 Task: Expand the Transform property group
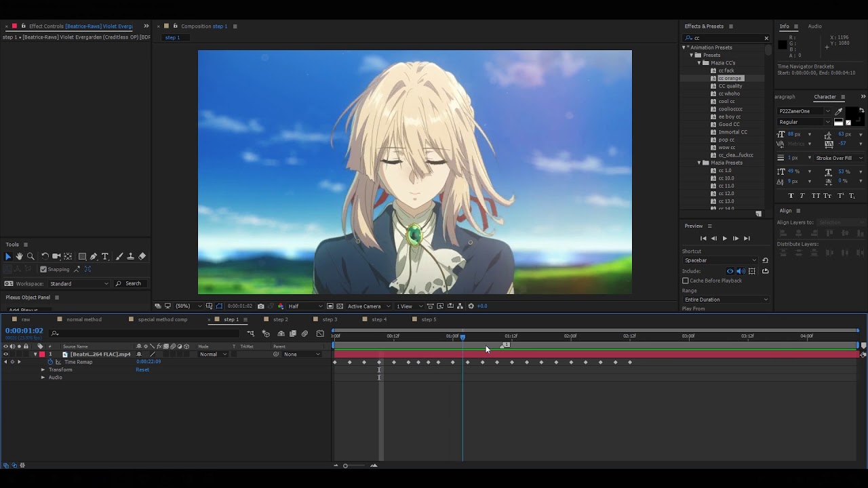43,369
